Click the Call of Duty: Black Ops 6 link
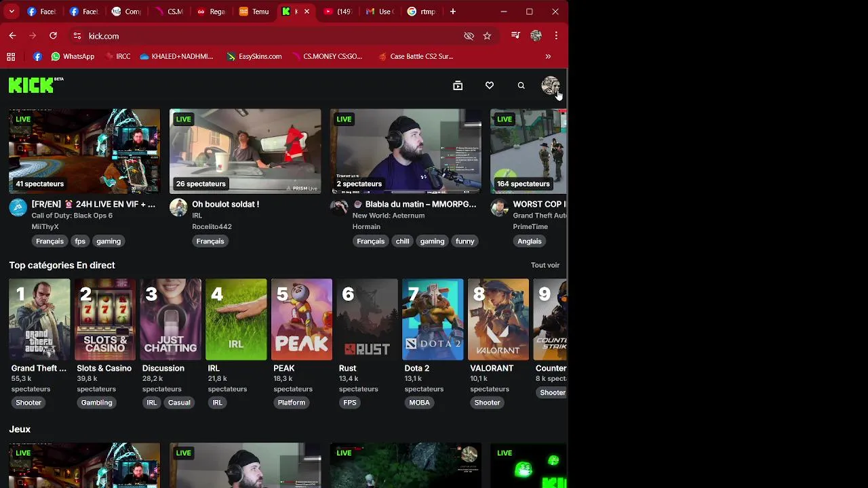 [72, 216]
